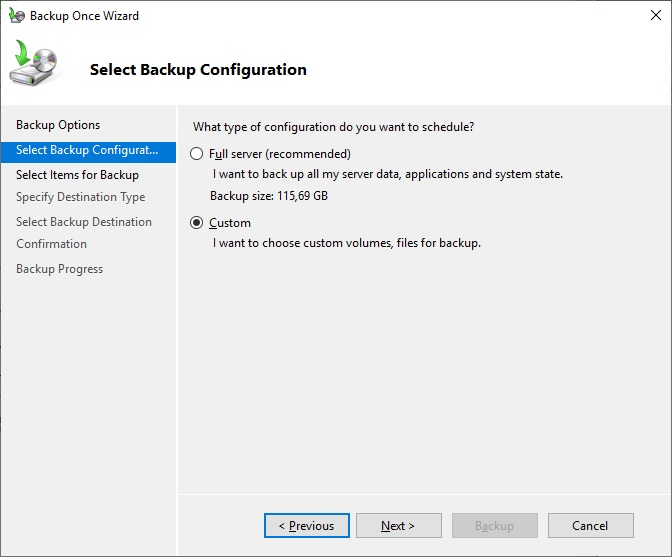
Task: Click the large backup disk icon in header
Action: coord(34,64)
